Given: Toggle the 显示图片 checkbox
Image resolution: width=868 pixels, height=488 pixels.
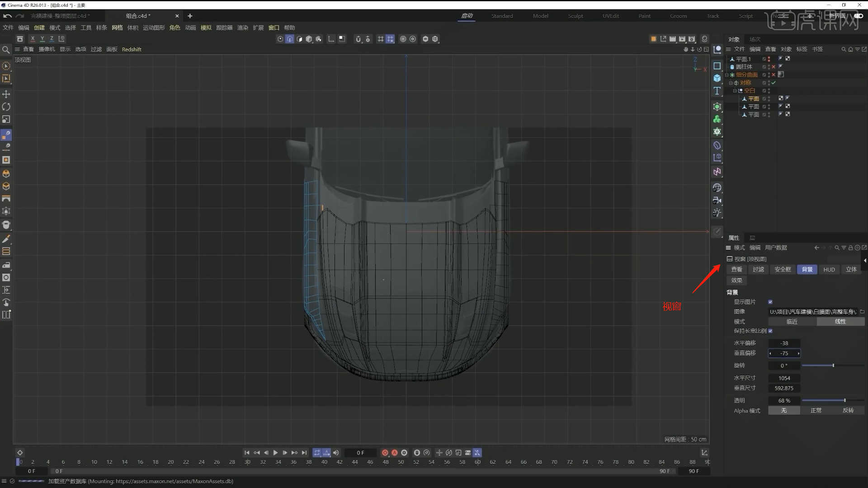Looking at the screenshot, I should [770, 302].
